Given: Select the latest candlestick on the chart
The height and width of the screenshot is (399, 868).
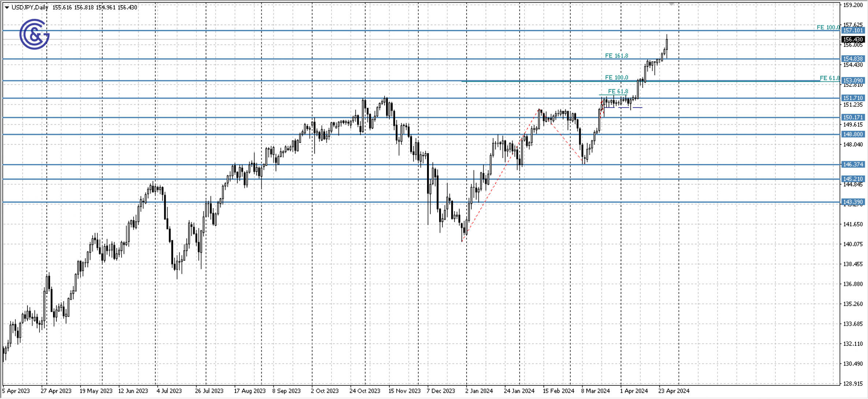Looking at the screenshot, I should click(x=667, y=44).
